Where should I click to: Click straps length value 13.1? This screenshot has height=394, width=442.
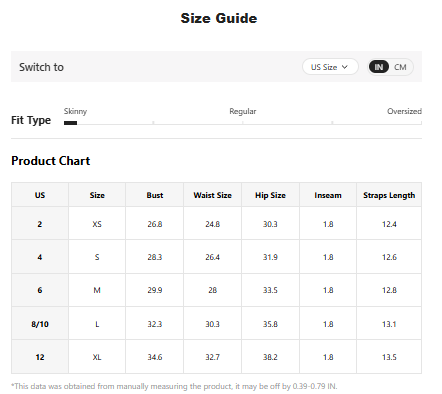(x=389, y=324)
